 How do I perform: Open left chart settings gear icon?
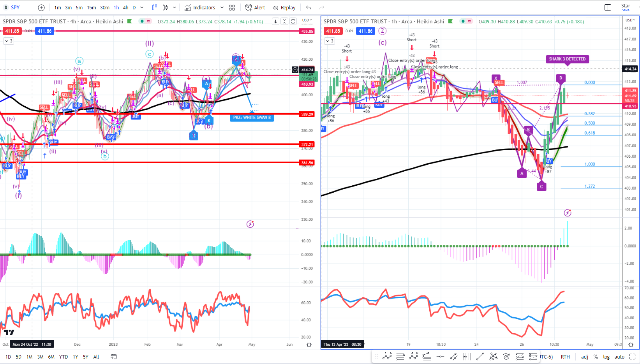click(x=309, y=345)
